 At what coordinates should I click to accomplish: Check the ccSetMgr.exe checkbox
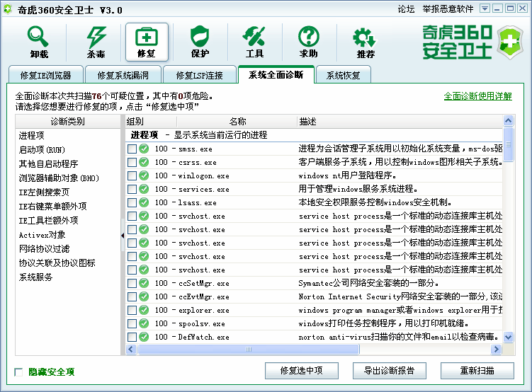tap(132, 284)
